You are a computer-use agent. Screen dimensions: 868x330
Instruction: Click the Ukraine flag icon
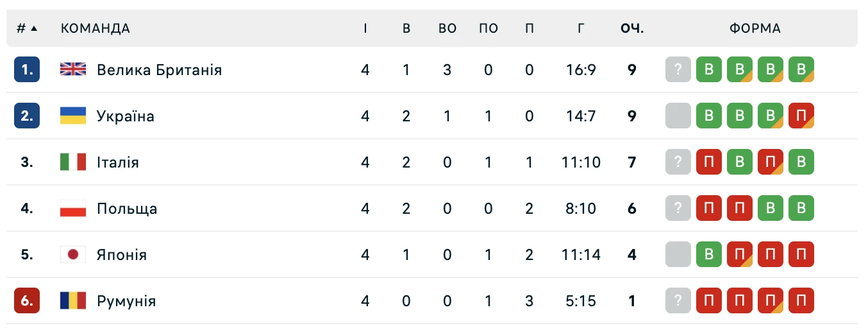coord(73,116)
